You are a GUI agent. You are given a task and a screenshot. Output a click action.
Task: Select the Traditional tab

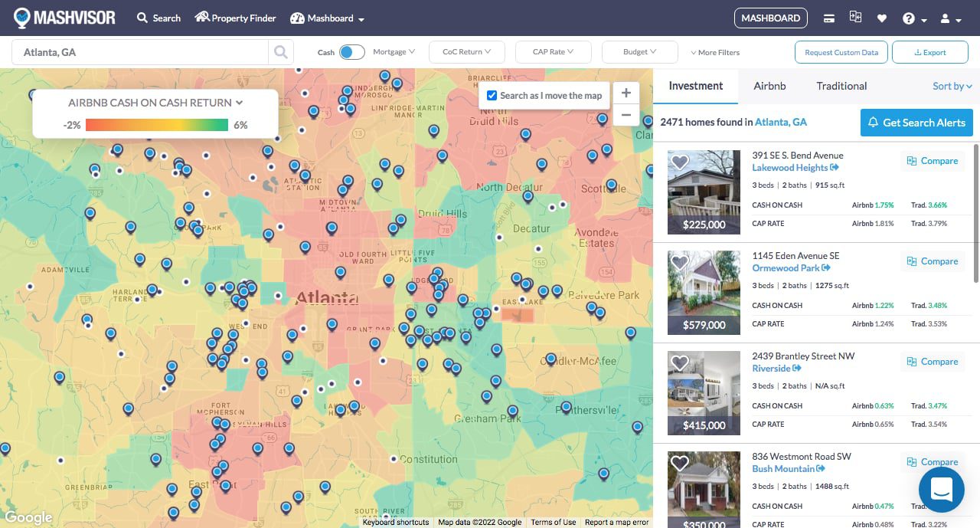coord(841,86)
